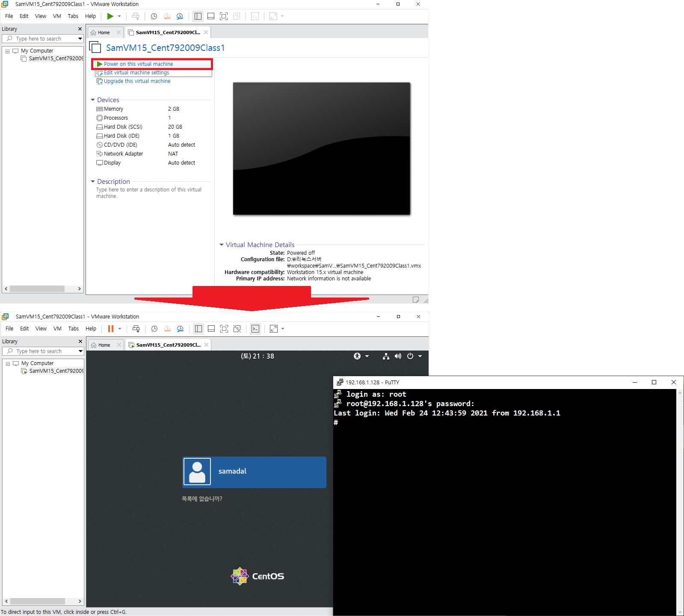Collapse the Devices section

[x=93, y=100]
